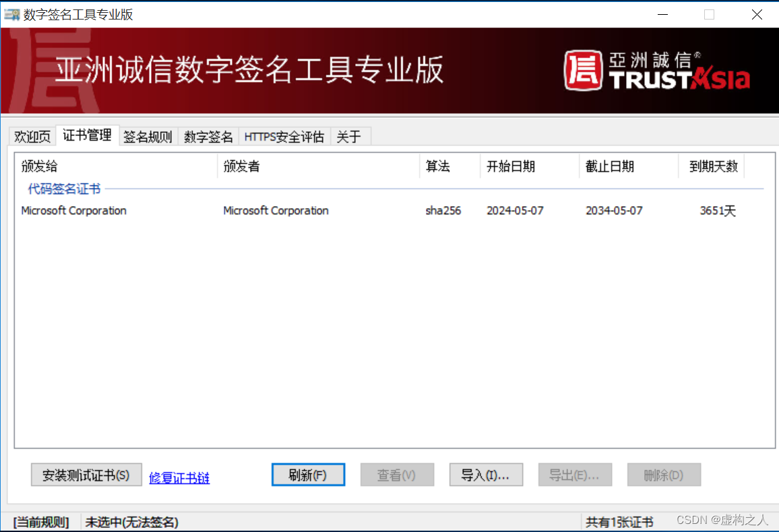Click the 刷新(F) button
This screenshot has height=532, width=779.
tap(308, 475)
